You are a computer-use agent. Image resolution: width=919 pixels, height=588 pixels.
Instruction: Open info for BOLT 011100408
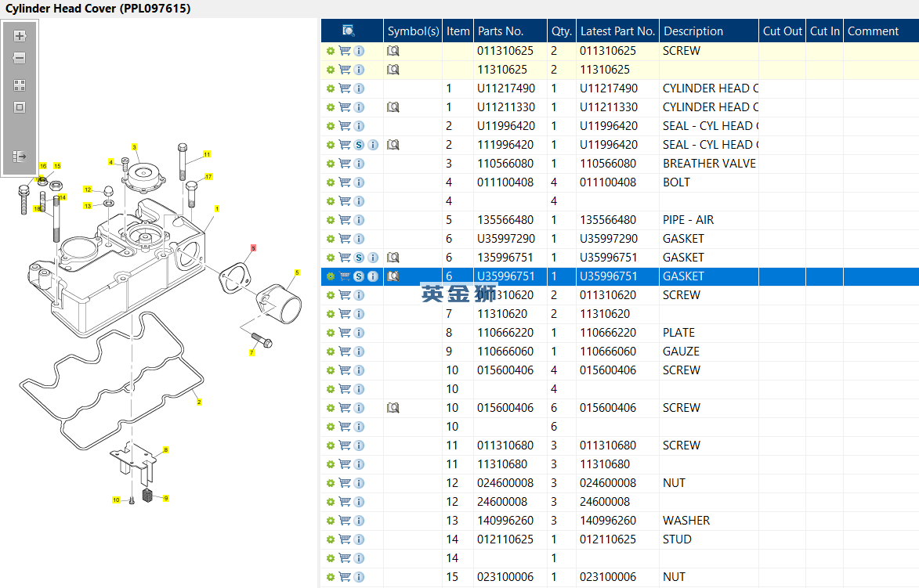click(360, 182)
